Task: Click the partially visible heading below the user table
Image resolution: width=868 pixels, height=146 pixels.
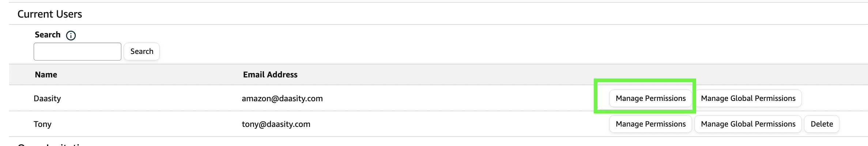Action: point(51,144)
